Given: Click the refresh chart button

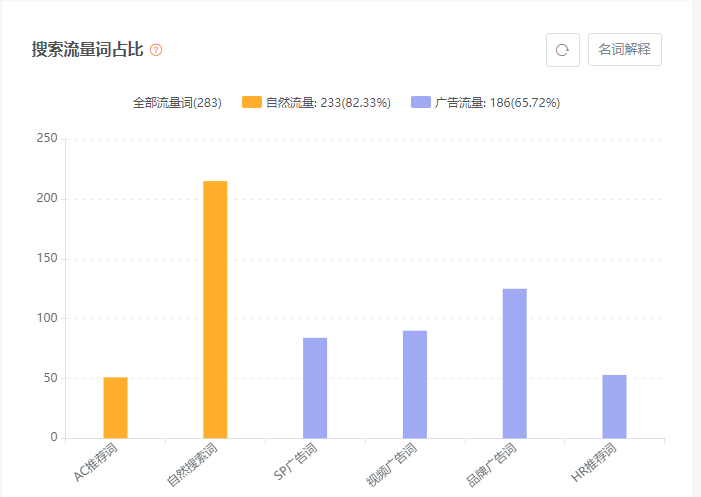Looking at the screenshot, I should coord(563,50).
